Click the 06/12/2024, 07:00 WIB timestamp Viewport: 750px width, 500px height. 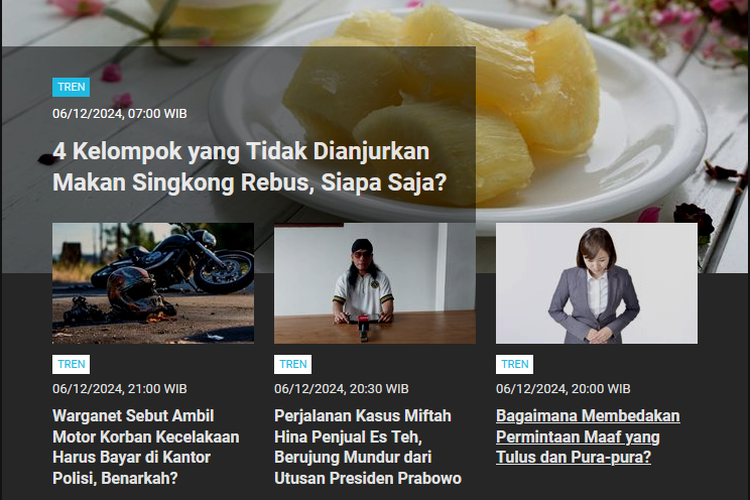click(x=120, y=114)
